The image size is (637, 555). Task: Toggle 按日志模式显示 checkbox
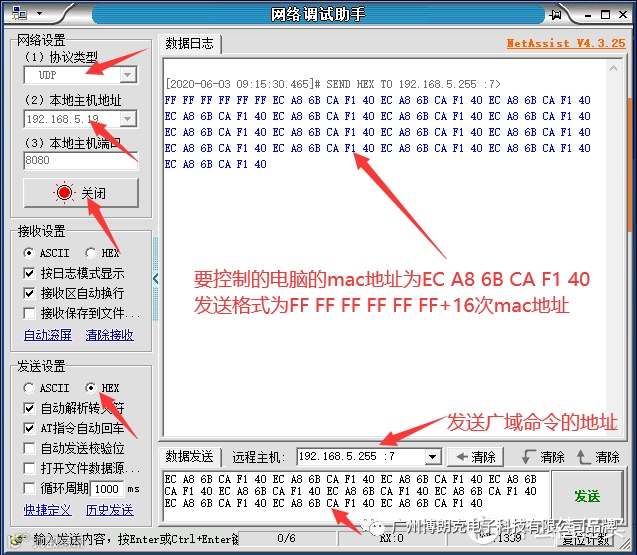29,273
